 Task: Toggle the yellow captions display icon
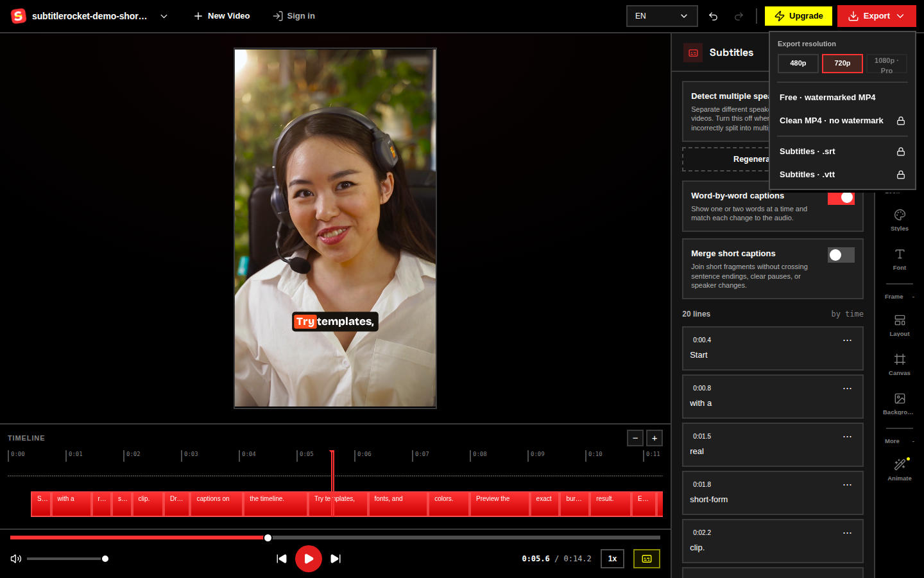[647, 559]
